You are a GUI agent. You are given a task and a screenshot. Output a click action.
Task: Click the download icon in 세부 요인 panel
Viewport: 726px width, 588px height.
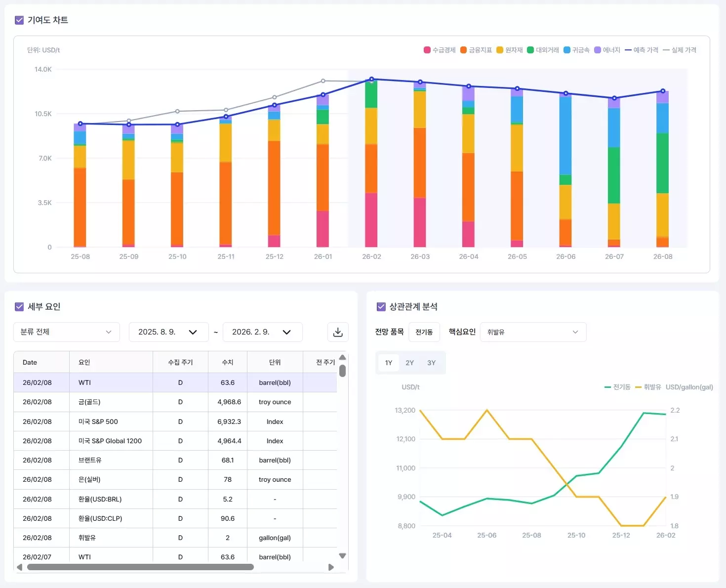338,332
